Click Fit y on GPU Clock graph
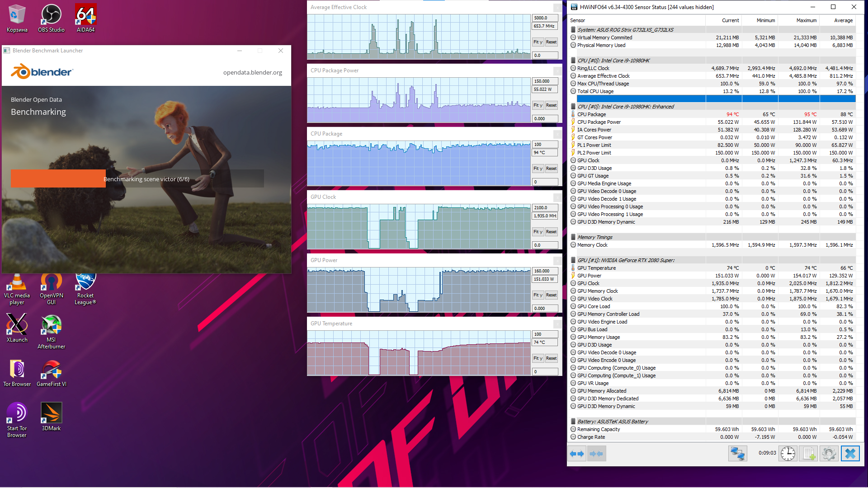This screenshot has height=488, width=868. [x=538, y=232]
